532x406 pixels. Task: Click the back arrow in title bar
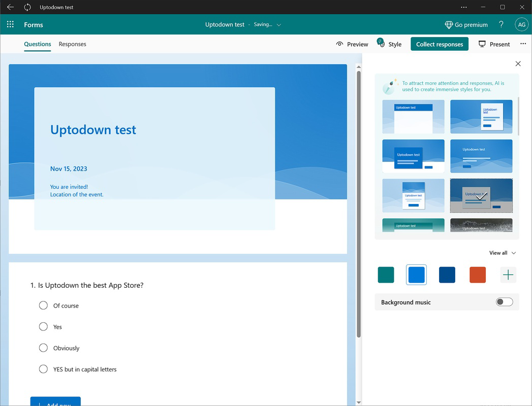click(11, 7)
